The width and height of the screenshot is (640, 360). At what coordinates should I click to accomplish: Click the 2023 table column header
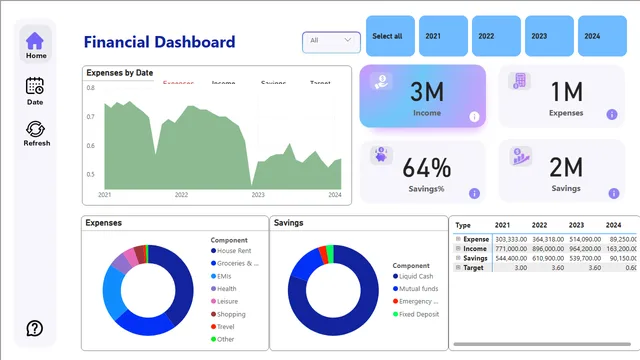pos(576,225)
